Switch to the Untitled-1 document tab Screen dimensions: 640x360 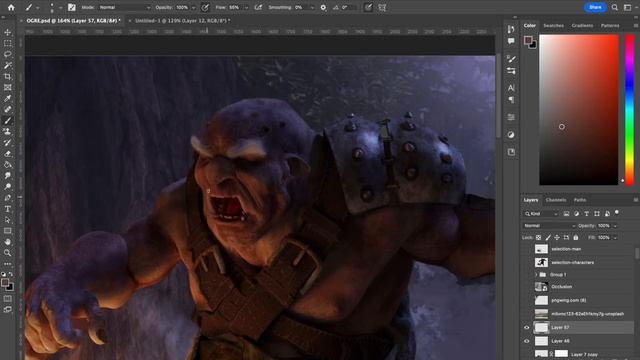click(182, 20)
